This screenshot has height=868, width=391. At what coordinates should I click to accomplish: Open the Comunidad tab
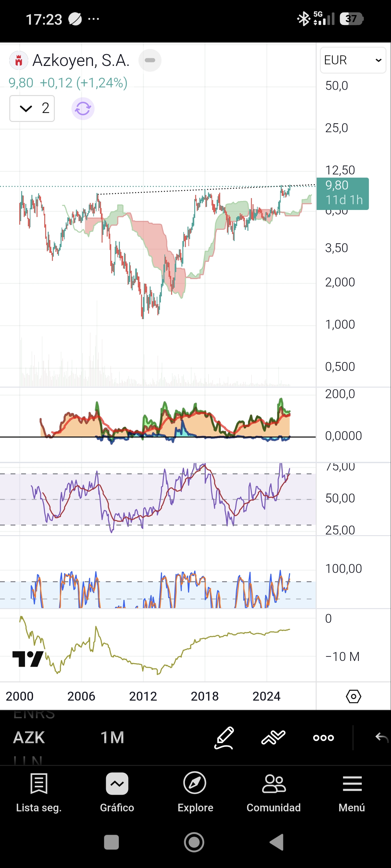point(273,792)
